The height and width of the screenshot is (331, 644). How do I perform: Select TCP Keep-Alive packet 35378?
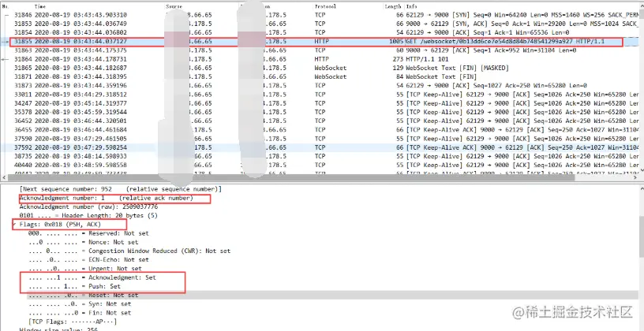pos(320,112)
